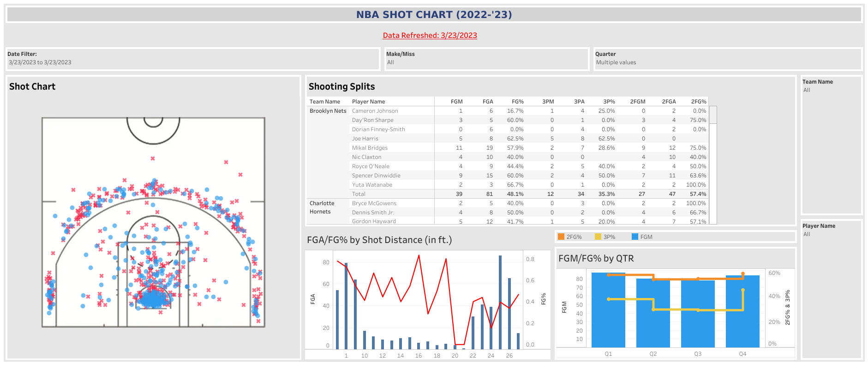The image size is (868, 365).
Task: Click the orange 2FG% legend swatch
Action: point(561,237)
